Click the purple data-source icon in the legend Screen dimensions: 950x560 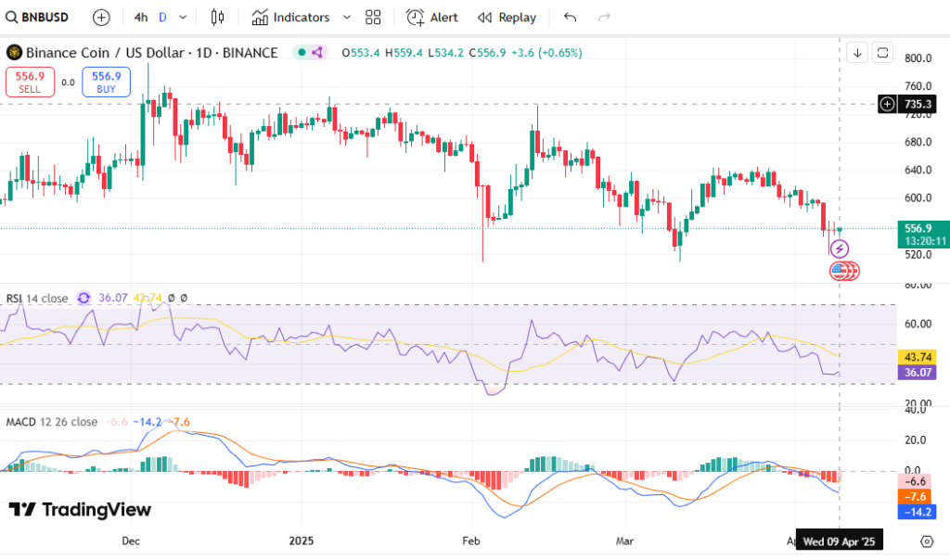[x=317, y=53]
